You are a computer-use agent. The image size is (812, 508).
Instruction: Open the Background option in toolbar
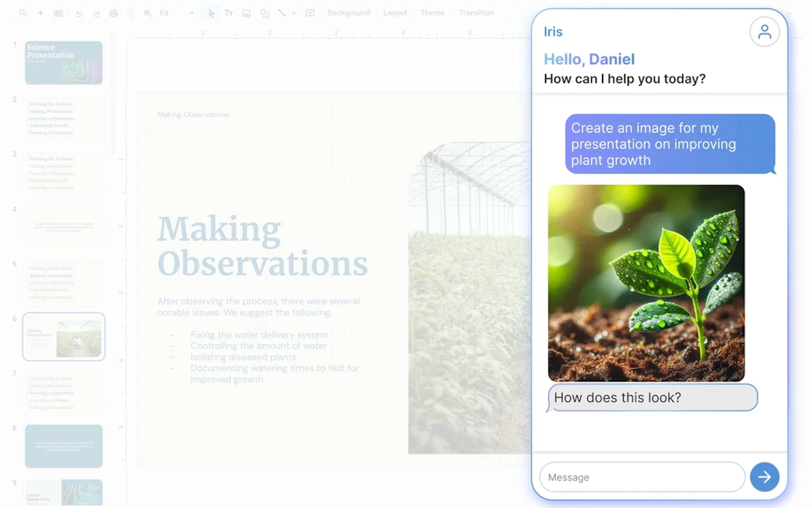tap(349, 13)
